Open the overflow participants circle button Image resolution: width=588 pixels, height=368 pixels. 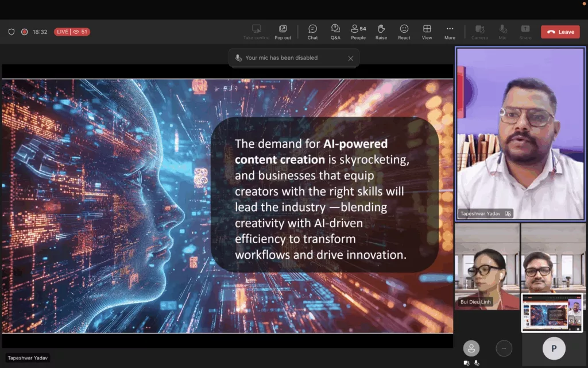[504, 348]
